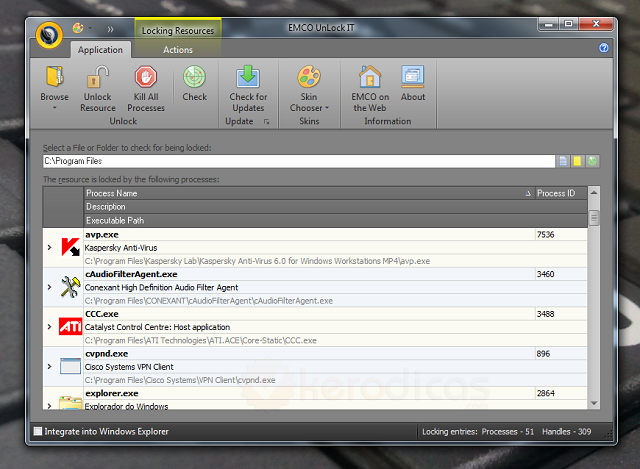Select the CCC.exe process name
Screen dimensions: 640x469
(102, 314)
